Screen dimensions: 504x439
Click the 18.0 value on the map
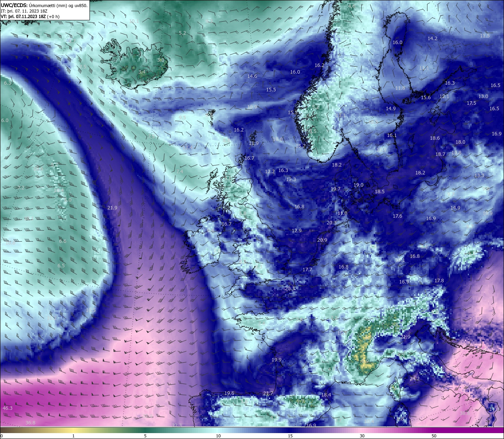460,142
